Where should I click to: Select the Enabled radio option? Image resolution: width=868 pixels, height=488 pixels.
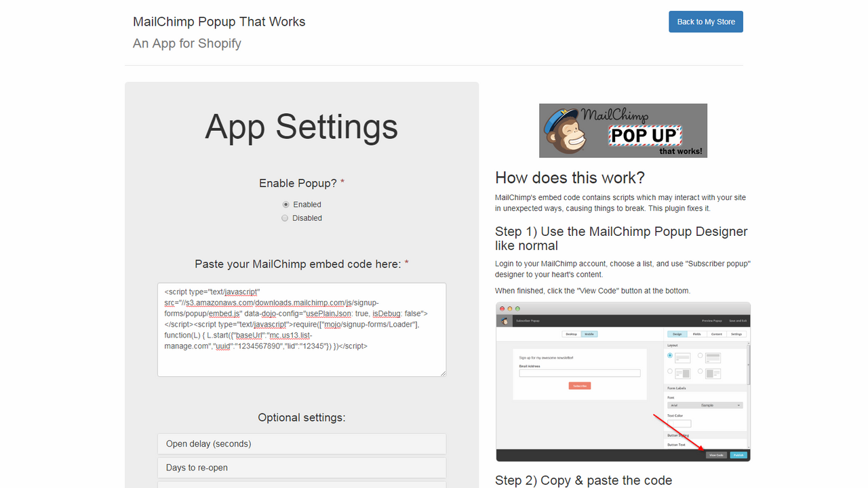pyautogui.click(x=286, y=204)
